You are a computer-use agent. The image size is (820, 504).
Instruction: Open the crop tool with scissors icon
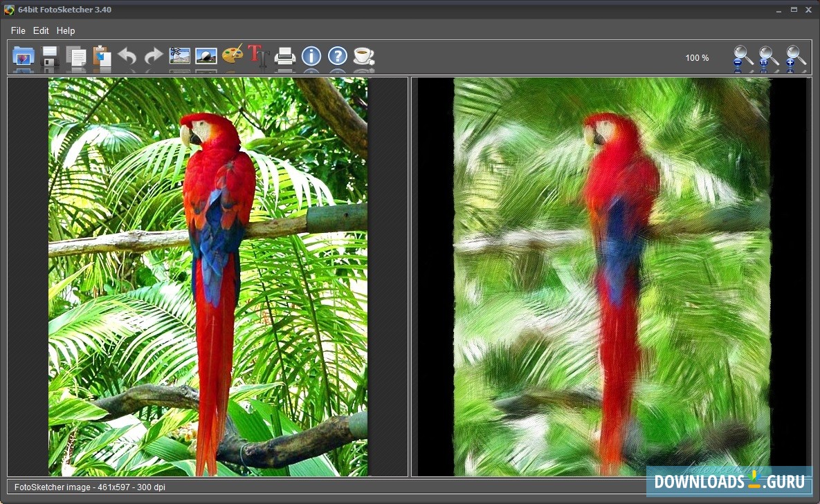point(180,56)
